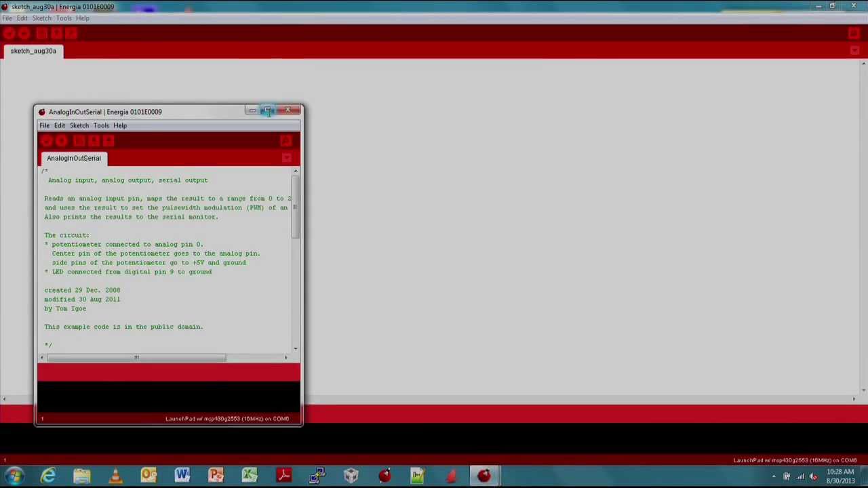Open File menu in the AnalogInOutSerial window
868x488 pixels.
click(44, 125)
